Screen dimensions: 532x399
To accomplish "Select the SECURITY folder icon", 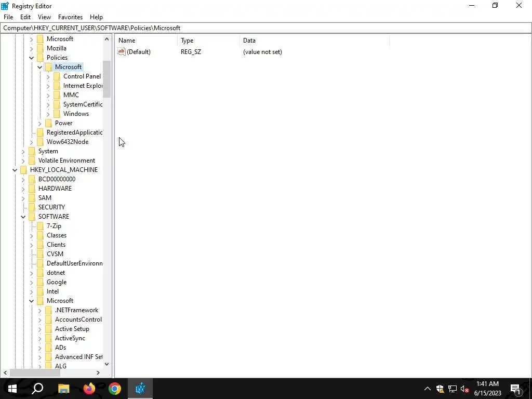I will 32,207.
